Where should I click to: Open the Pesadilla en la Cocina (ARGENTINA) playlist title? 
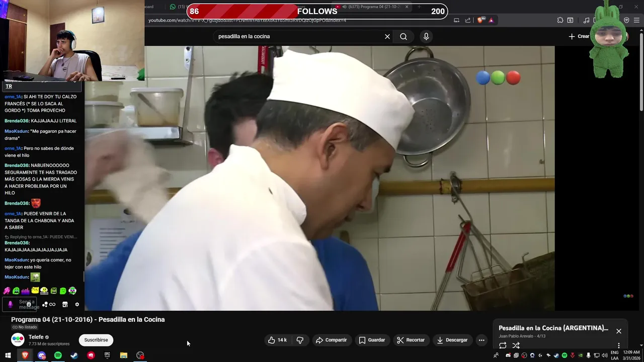click(x=553, y=328)
